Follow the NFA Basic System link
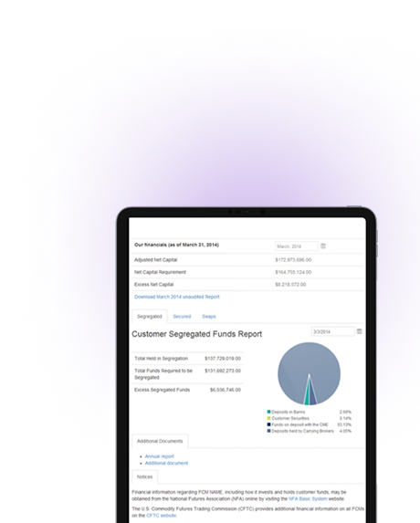420x523 pixels. tap(308, 498)
